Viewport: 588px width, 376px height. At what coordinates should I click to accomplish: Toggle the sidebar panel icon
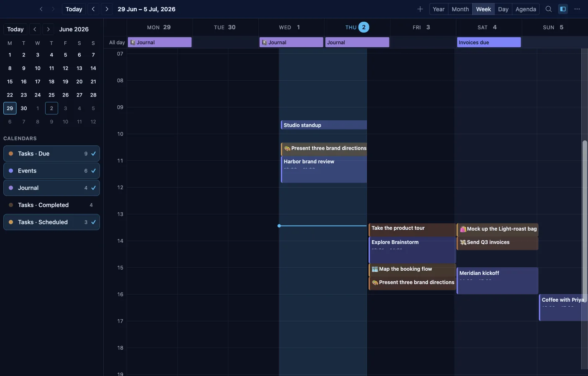[563, 9]
